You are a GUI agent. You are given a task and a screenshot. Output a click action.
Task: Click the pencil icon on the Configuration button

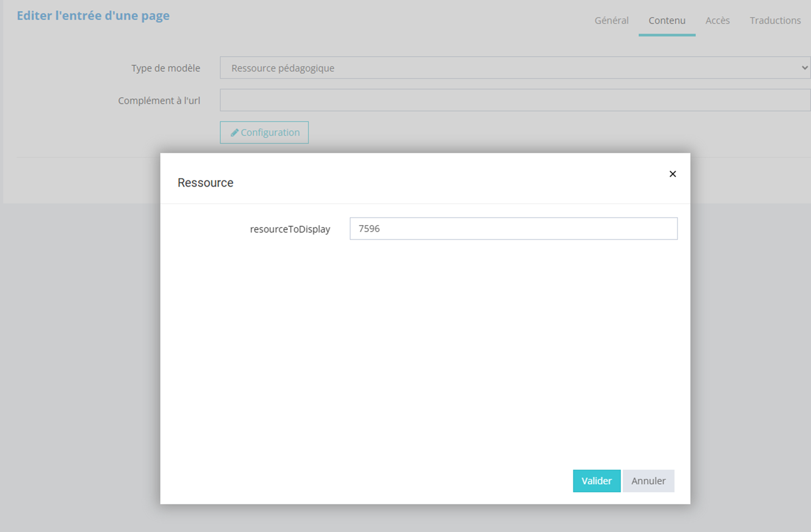(x=234, y=133)
